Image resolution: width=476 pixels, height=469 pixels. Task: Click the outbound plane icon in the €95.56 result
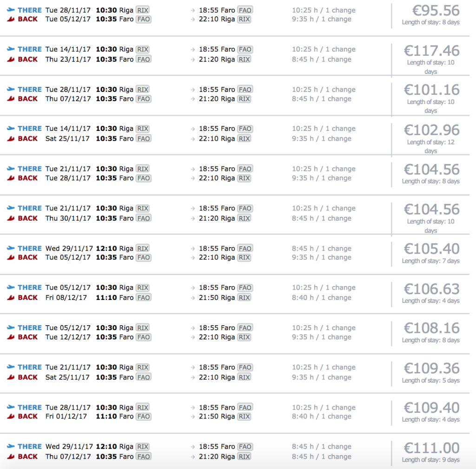click(x=11, y=10)
